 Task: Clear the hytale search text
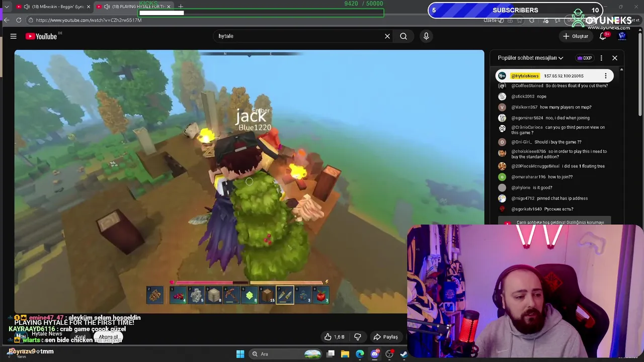[x=387, y=36]
